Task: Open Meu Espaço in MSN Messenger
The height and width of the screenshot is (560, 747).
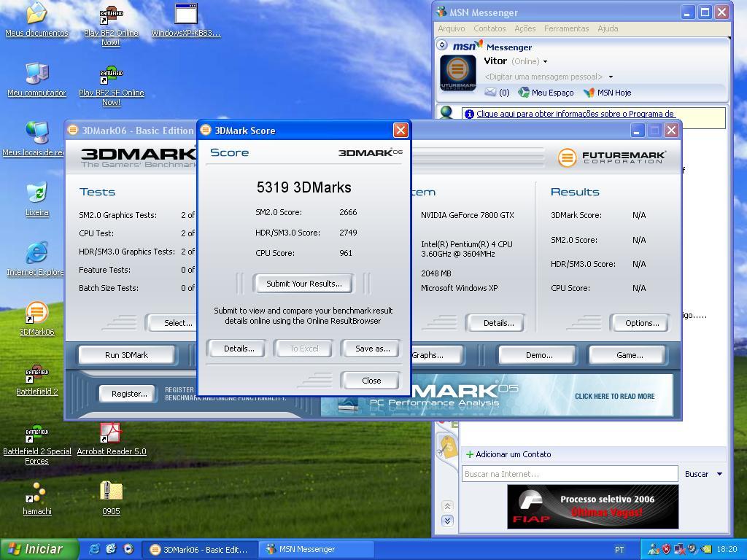Action: [546, 93]
